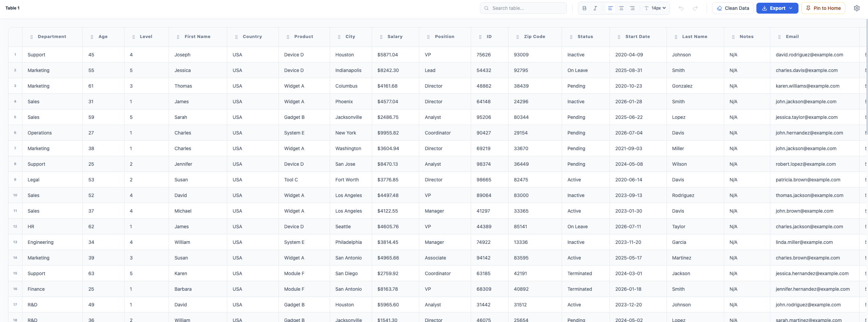Click email karen.williams@example.com
Screen dimensions: 868x322
[x=814, y=86]
